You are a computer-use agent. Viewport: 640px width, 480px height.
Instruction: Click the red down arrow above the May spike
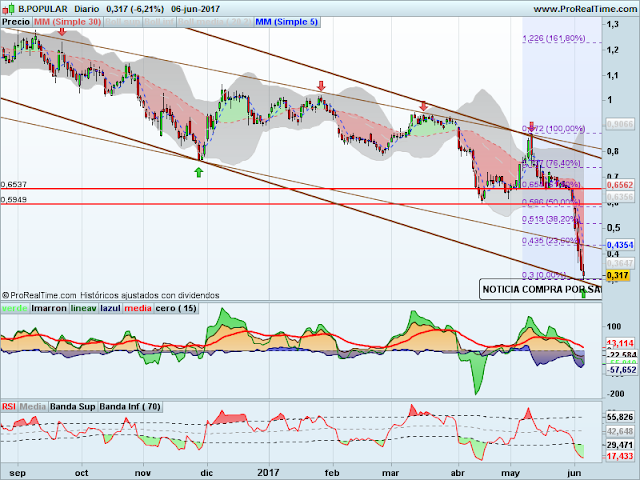(531, 127)
